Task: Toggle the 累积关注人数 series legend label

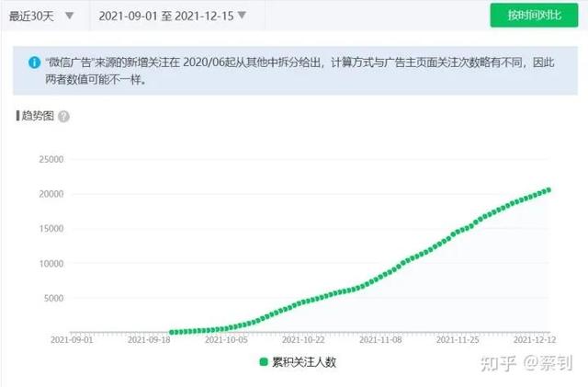Action: click(303, 362)
